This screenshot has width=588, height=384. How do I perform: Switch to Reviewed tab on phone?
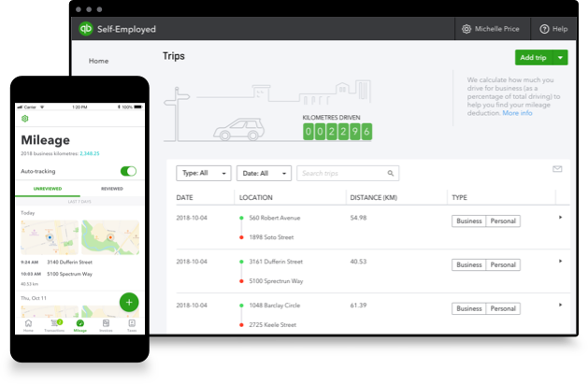(x=112, y=189)
